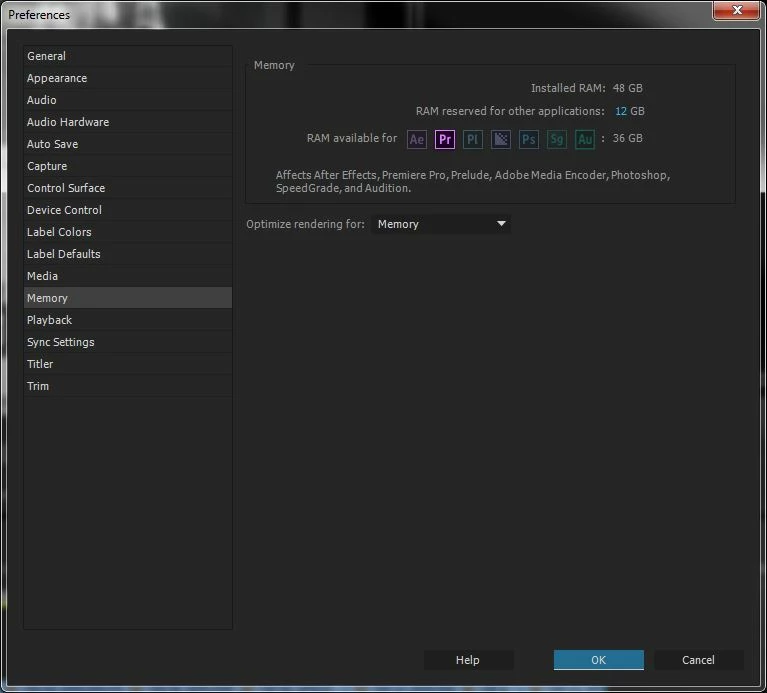Open Audio Hardware settings

[128, 122]
